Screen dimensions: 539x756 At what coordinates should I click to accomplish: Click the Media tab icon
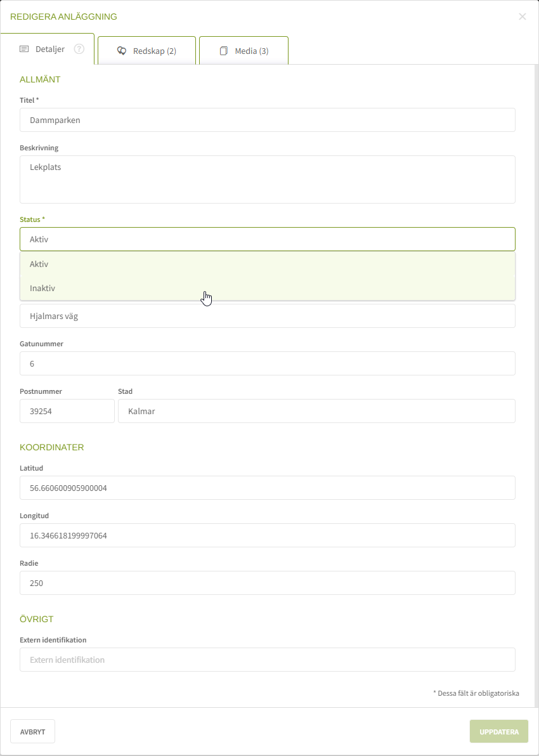[x=224, y=51]
